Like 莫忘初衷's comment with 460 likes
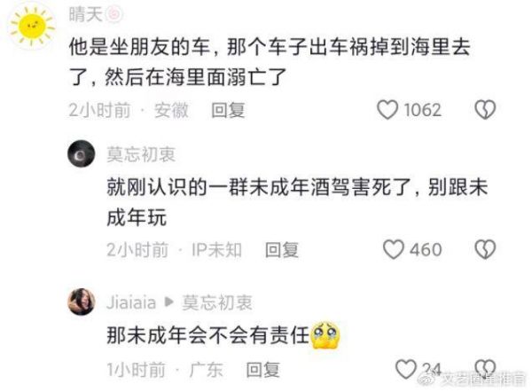This screenshot has width=532, height=392. click(x=393, y=250)
